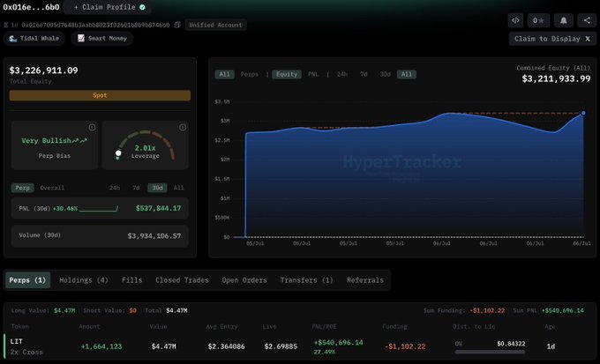Click the Claim Profile button

click(108, 7)
